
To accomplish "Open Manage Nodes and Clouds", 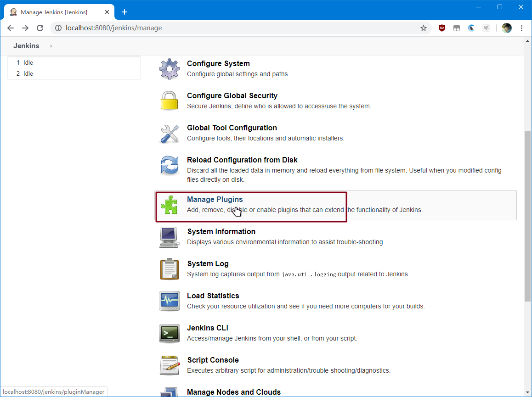I will (x=234, y=392).
